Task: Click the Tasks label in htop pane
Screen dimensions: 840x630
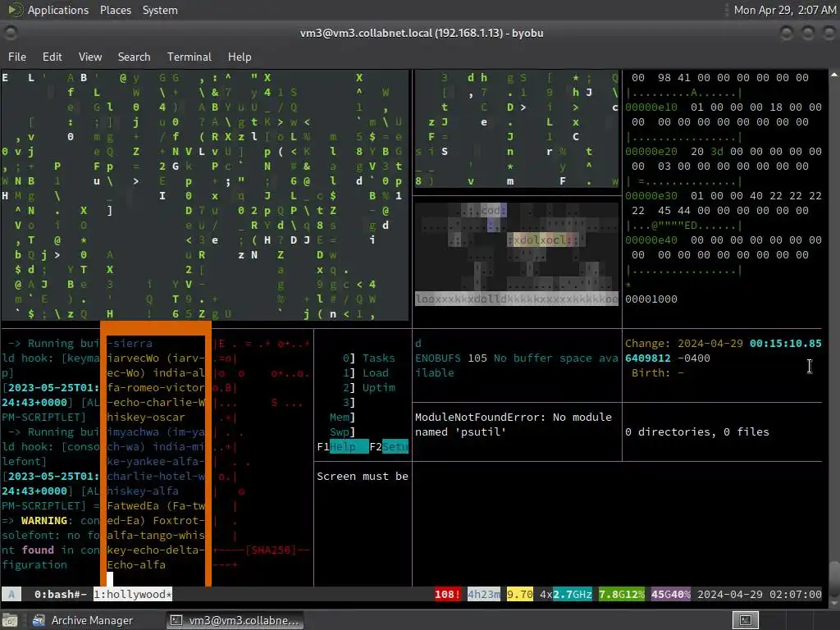Action: 378,358
